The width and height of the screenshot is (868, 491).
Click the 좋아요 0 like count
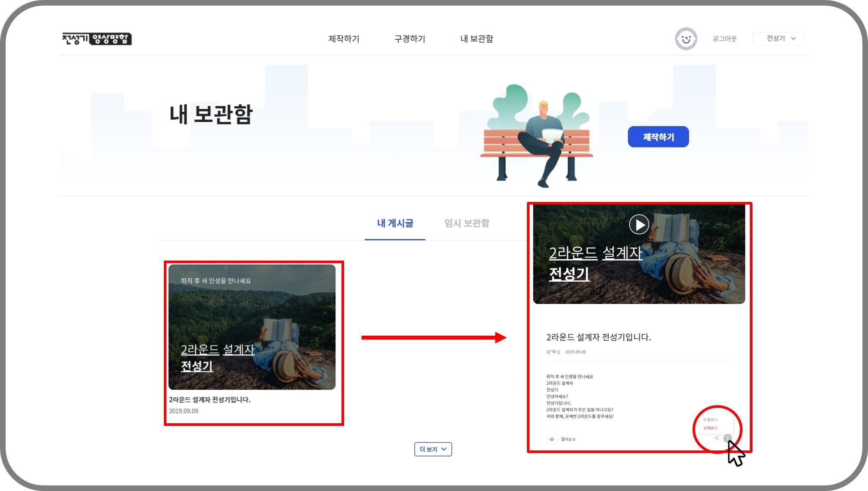(568, 439)
